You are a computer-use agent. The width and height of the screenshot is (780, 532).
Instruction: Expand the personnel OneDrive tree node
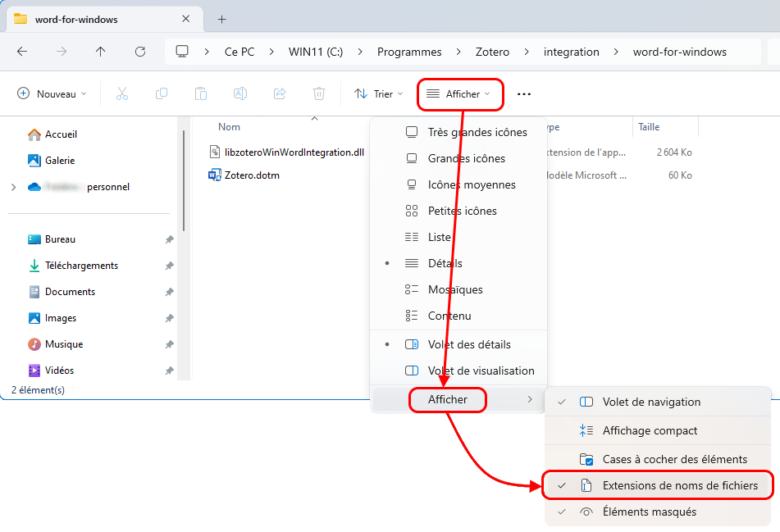pyautogui.click(x=13, y=187)
